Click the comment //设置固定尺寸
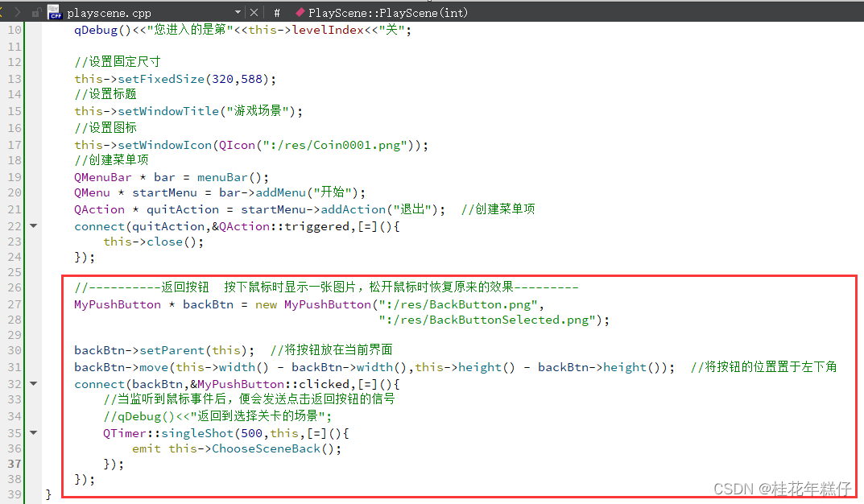Screen dimensions: 864x504 [x=118, y=62]
